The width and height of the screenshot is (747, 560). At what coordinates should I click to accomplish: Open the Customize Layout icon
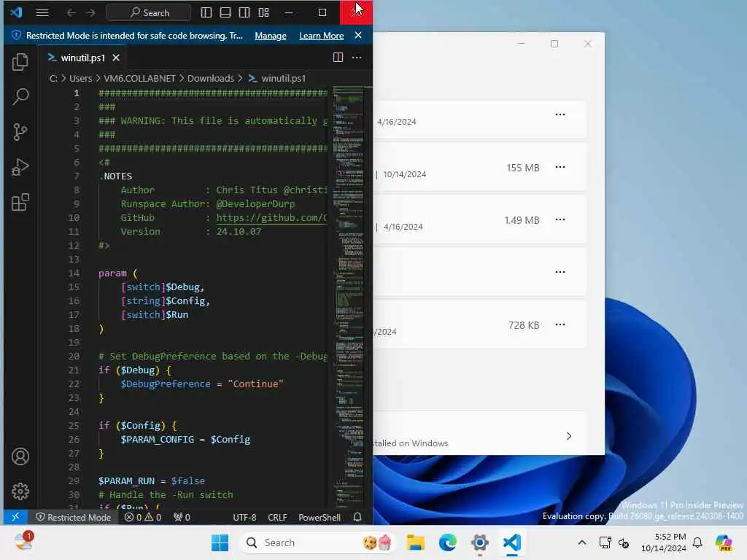click(263, 12)
